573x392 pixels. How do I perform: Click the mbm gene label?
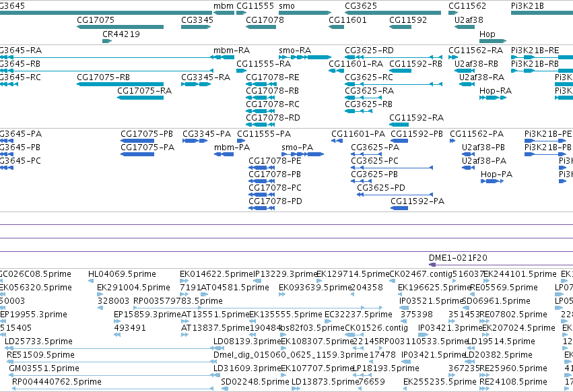[x=224, y=6]
